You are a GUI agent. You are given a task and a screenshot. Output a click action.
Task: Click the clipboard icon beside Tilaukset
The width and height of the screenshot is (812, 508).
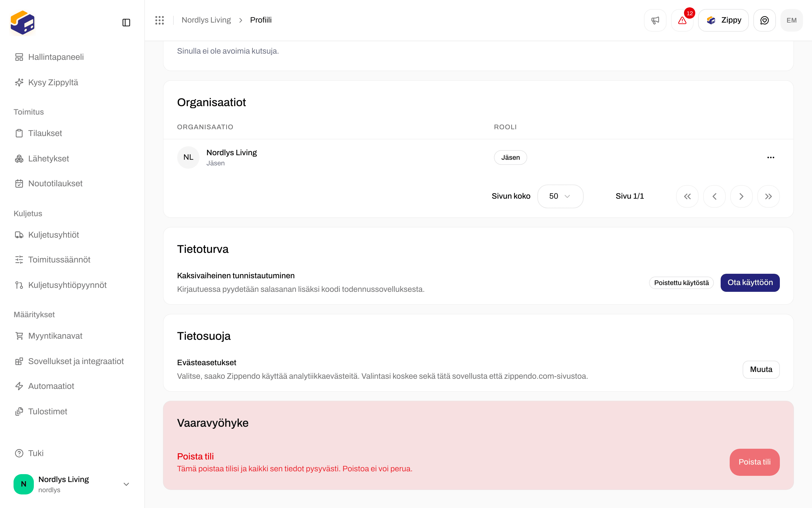(x=19, y=133)
